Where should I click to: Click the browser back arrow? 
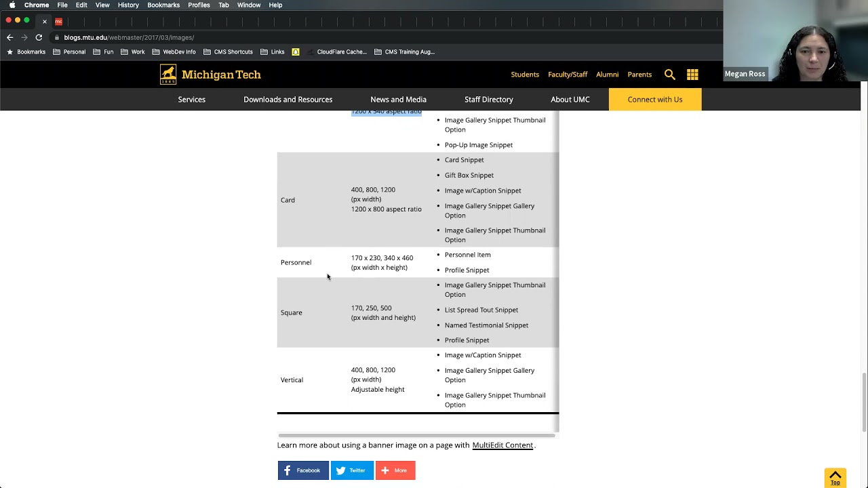point(9,37)
